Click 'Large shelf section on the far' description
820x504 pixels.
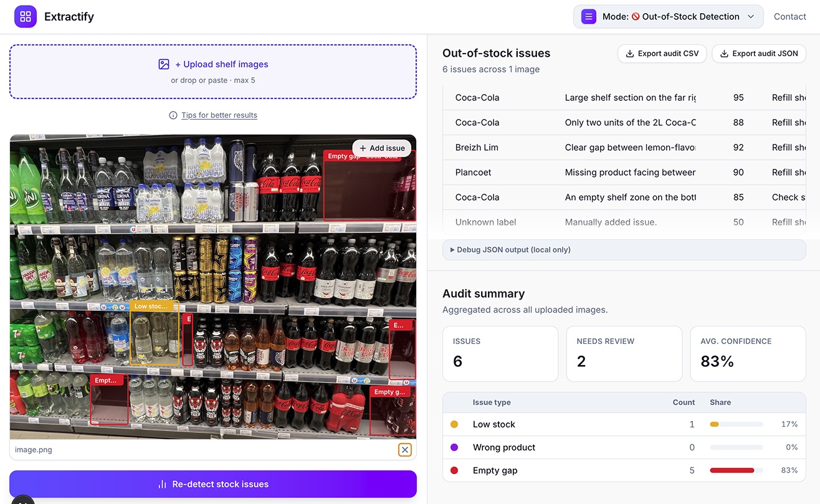630,98
